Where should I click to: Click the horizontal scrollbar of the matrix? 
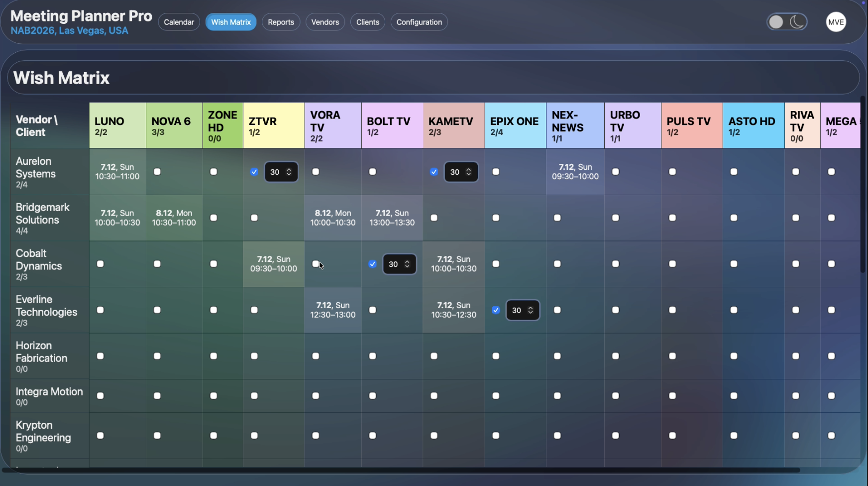(401, 470)
